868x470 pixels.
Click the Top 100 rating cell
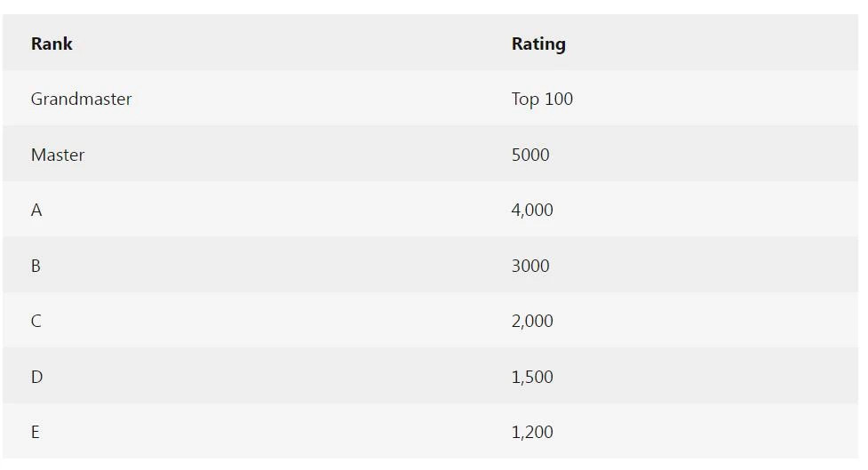(x=542, y=99)
